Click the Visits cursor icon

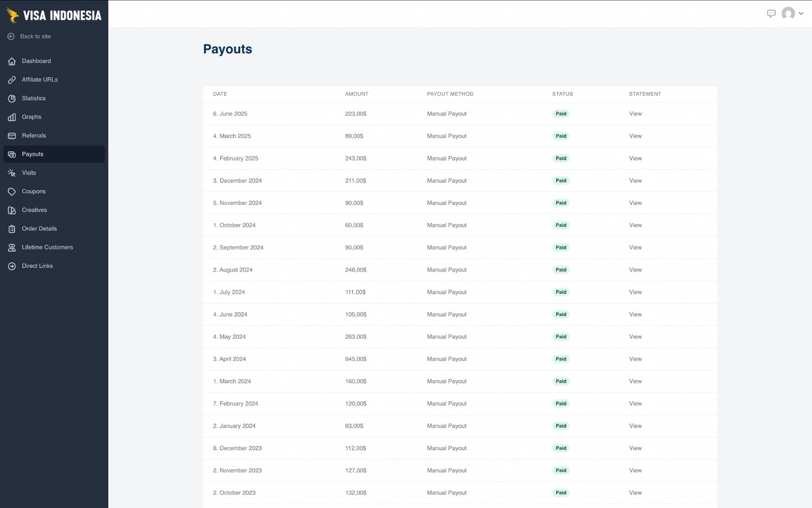(x=11, y=172)
